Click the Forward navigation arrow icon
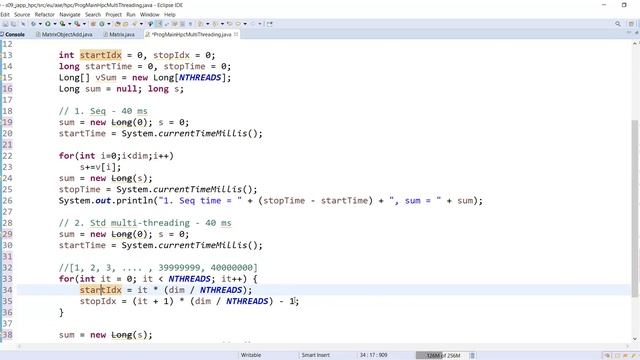640x360 pixels. 253,24
